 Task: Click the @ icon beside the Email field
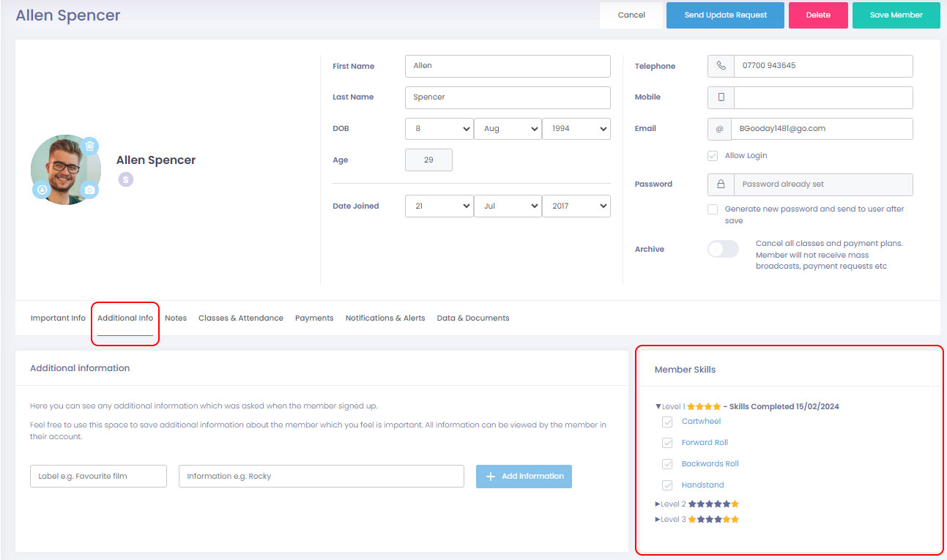719,129
